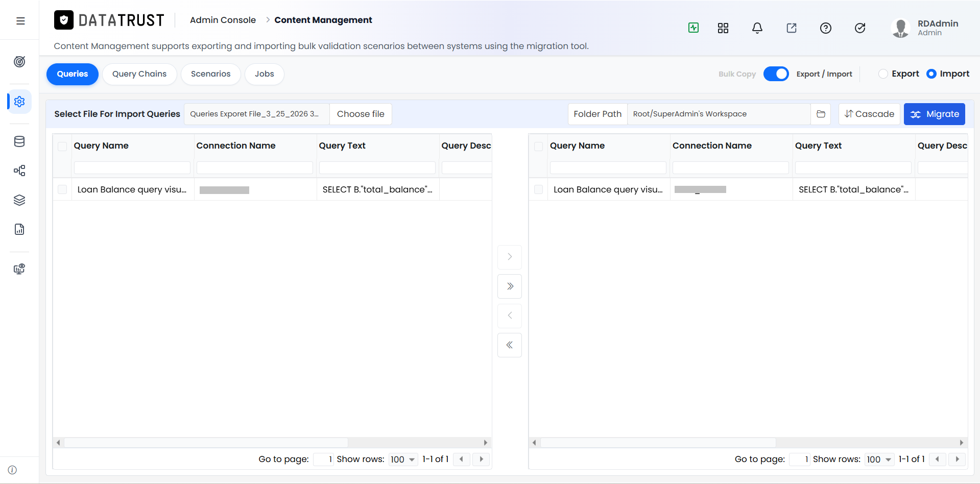Open the workflow nodes sidebar icon
The height and width of the screenshot is (484, 980).
[x=19, y=171]
